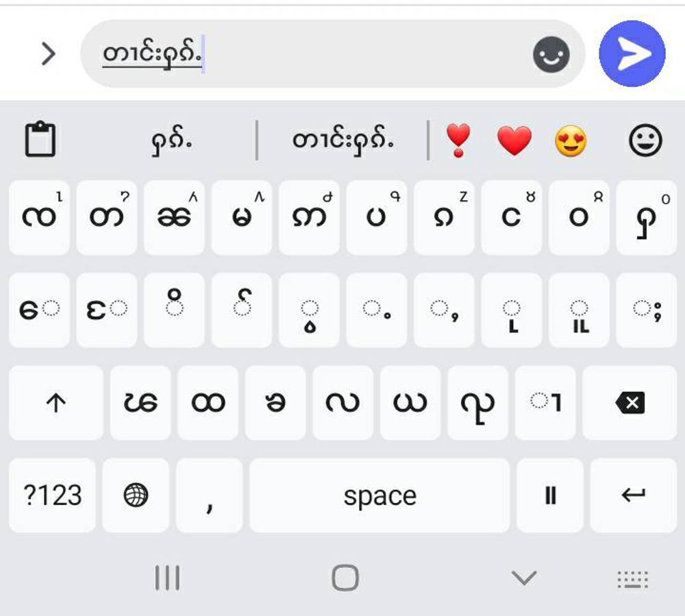
Task: Expand options with the left chevron arrow
Action: click(48, 53)
